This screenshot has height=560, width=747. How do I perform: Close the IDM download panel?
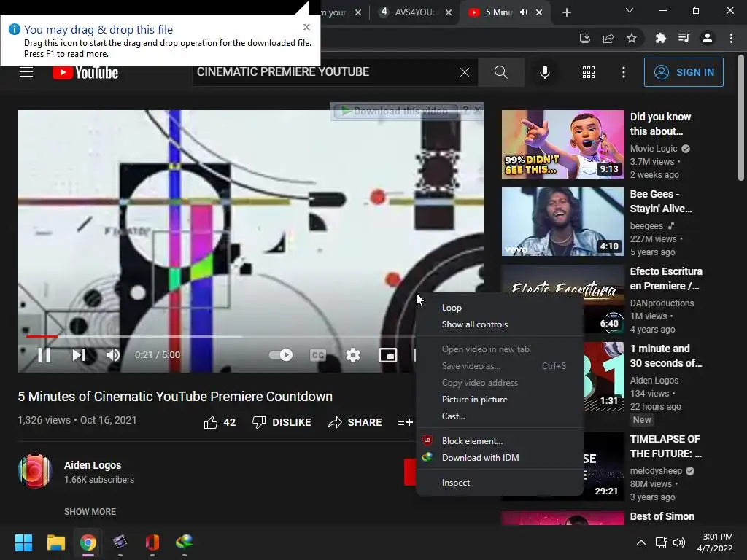click(x=477, y=110)
